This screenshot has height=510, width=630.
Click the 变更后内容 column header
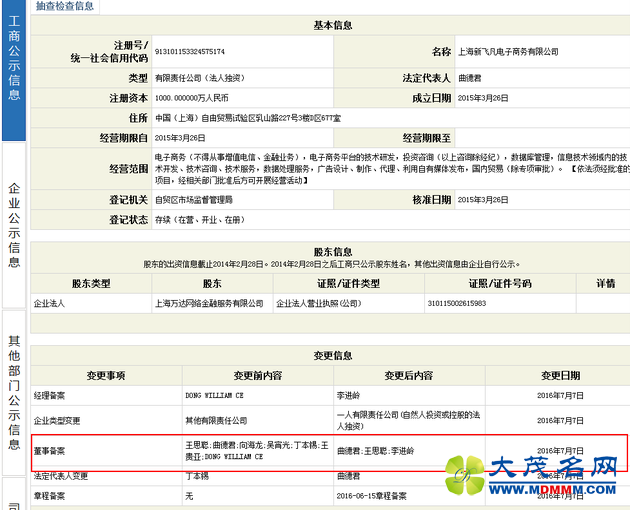pos(409,376)
